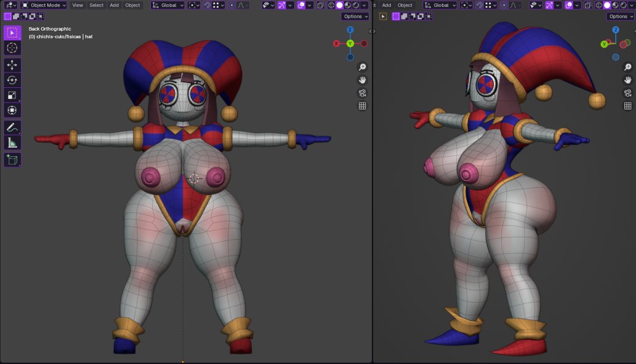
Task: Click the red X axis on left gizmo
Action: [337, 44]
